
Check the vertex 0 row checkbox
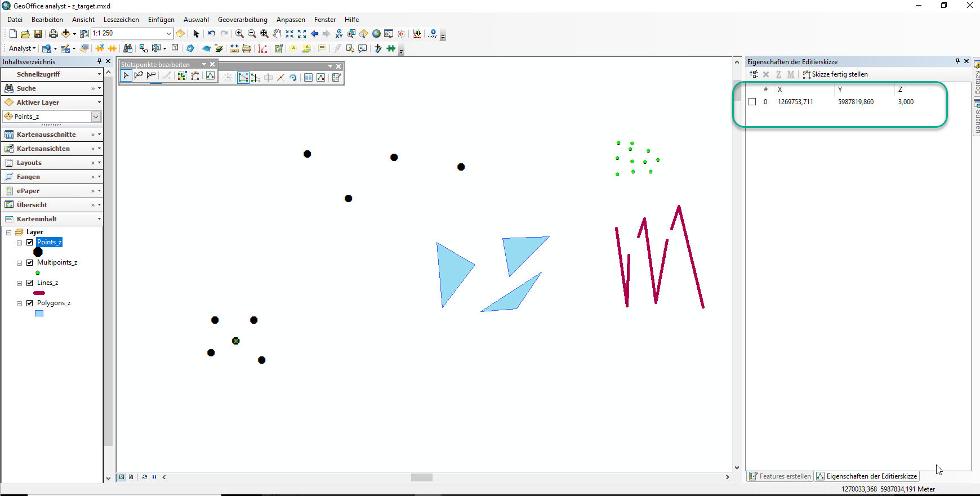(752, 102)
